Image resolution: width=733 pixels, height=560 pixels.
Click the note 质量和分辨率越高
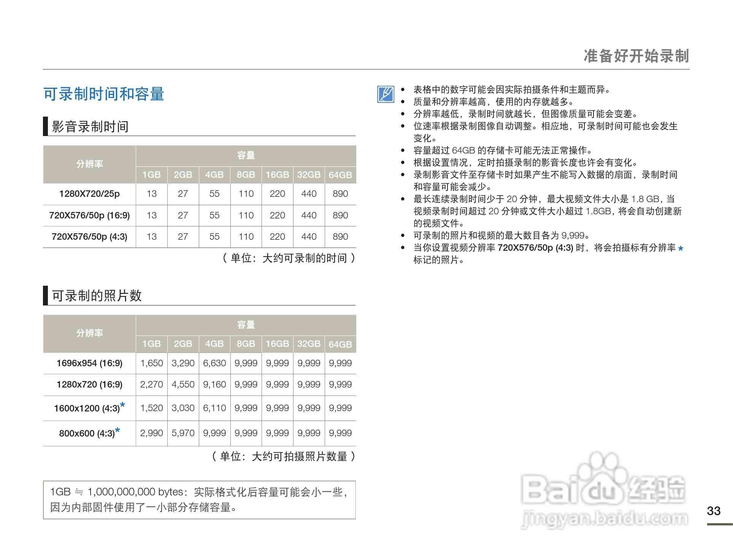tap(494, 102)
